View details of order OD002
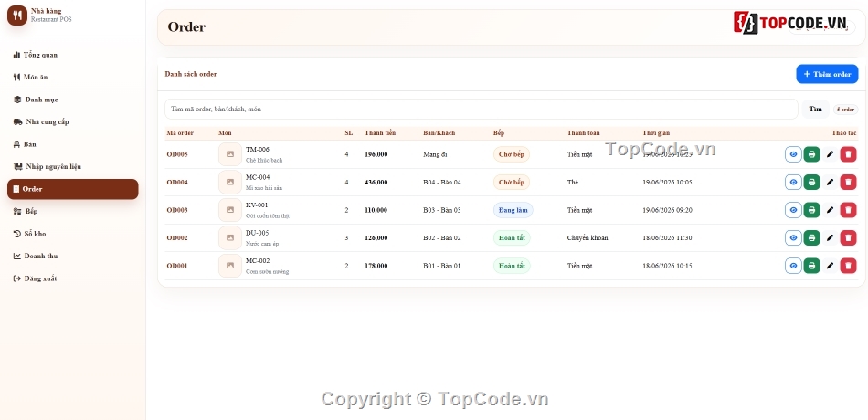Viewport: 868px width, 420px height. (793, 238)
